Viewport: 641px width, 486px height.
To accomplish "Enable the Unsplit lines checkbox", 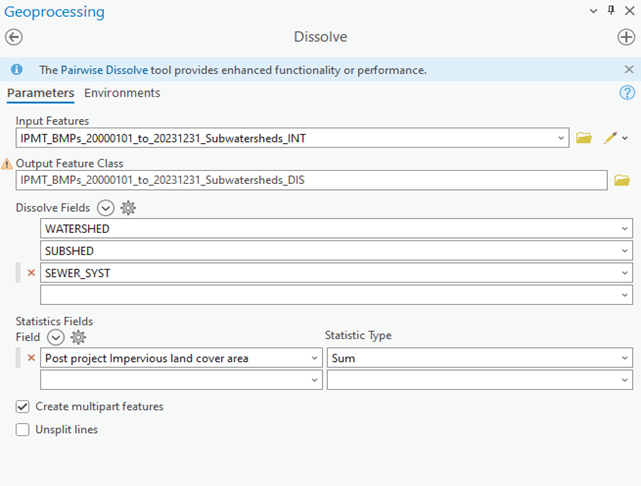I will point(22,429).
